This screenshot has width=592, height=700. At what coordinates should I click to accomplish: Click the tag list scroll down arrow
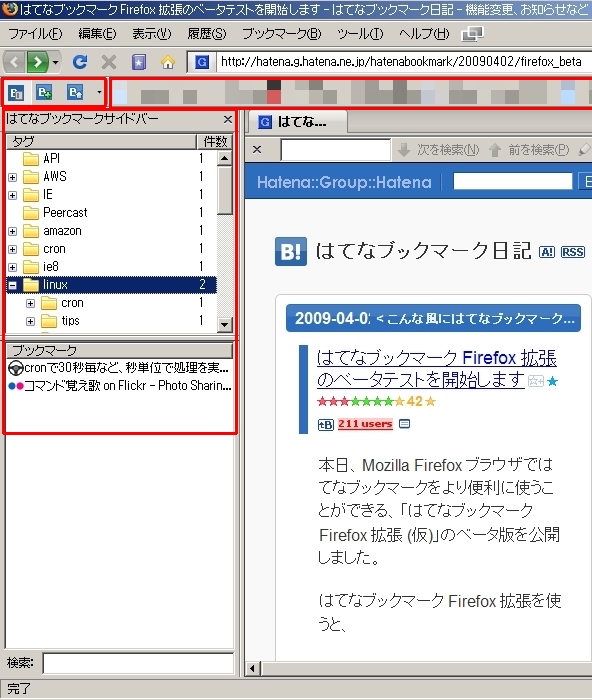tap(225, 325)
